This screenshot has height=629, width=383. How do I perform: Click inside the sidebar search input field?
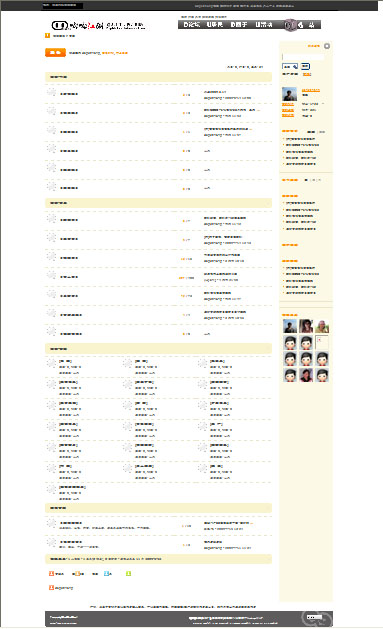tap(303, 57)
